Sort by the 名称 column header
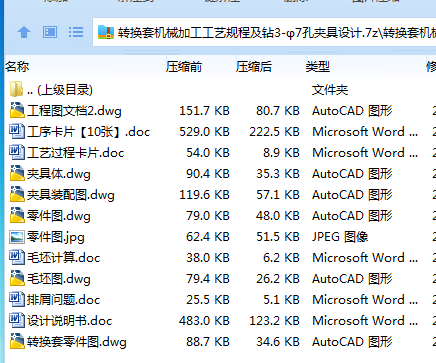The image size is (436, 363). tap(17, 67)
